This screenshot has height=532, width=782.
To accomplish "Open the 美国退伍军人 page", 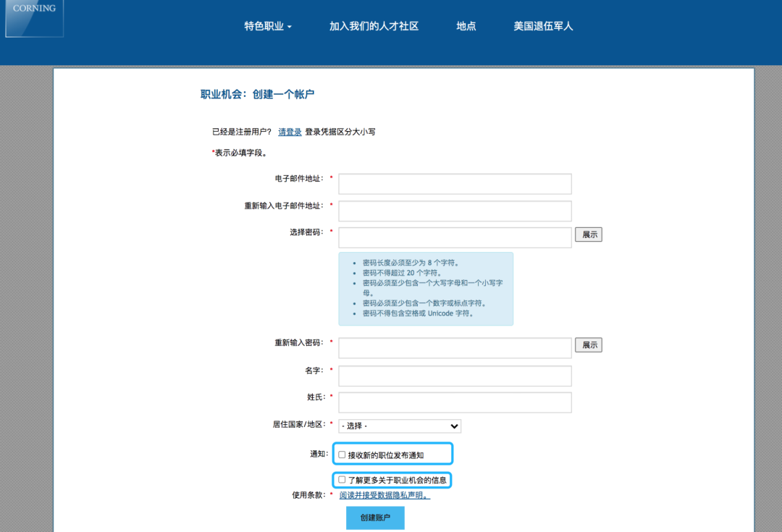I will (543, 27).
